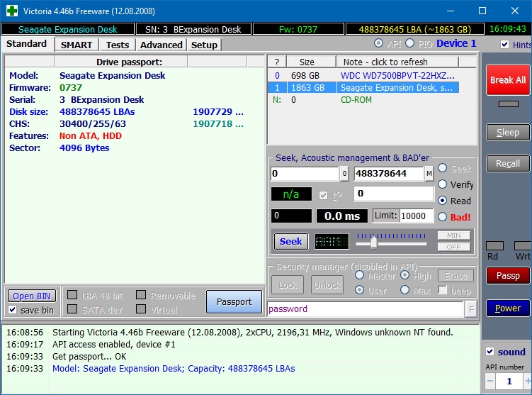Click the Break All button
532x395 pixels.
click(x=508, y=80)
